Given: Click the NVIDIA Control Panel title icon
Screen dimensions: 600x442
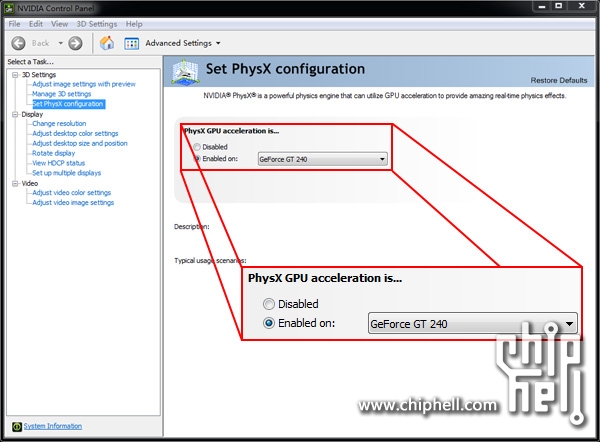Looking at the screenshot, I should 9,8.
